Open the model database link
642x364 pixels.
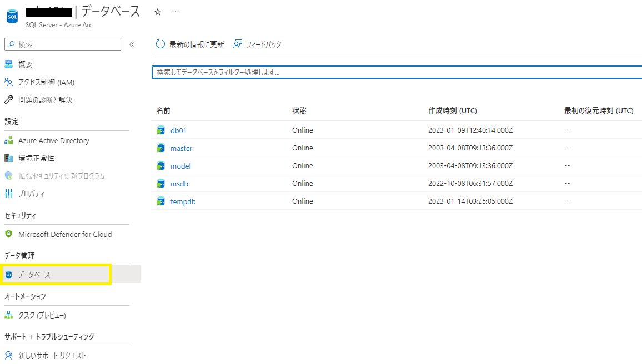coord(180,166)
